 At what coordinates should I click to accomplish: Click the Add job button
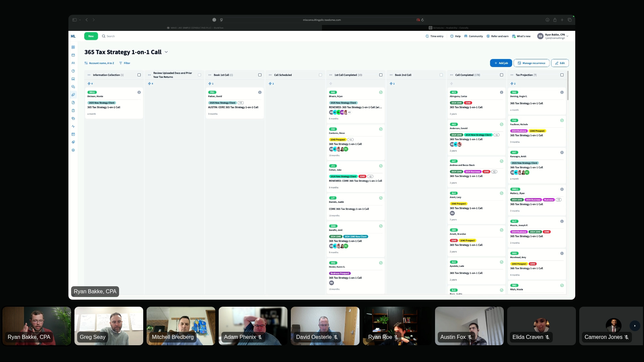click(501, 63)
